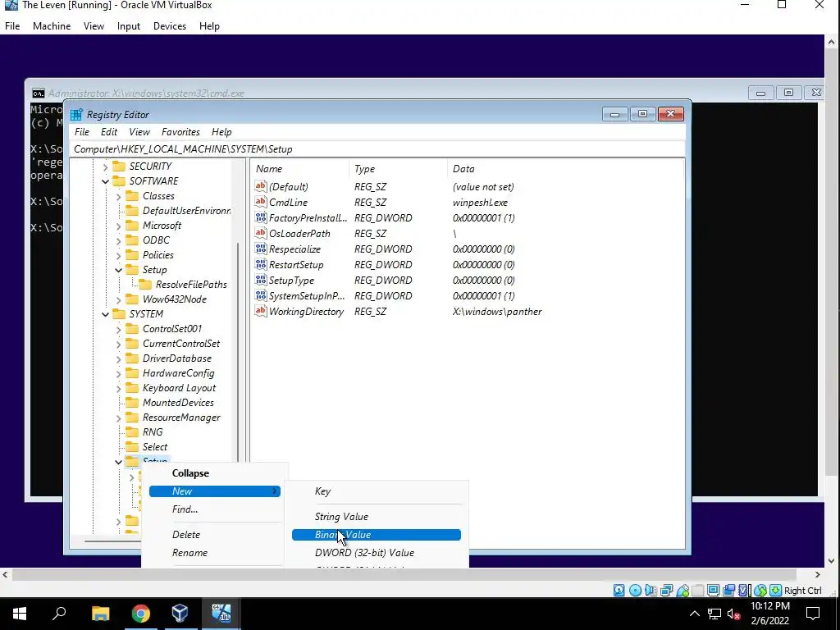840x630 pixels.
Task: Click the WorkingDirectory string value icon
Action: (260, 311)
